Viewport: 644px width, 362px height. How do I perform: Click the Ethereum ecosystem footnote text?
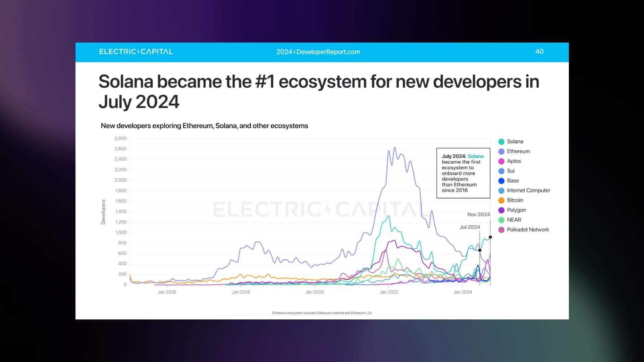pos(321,313)
